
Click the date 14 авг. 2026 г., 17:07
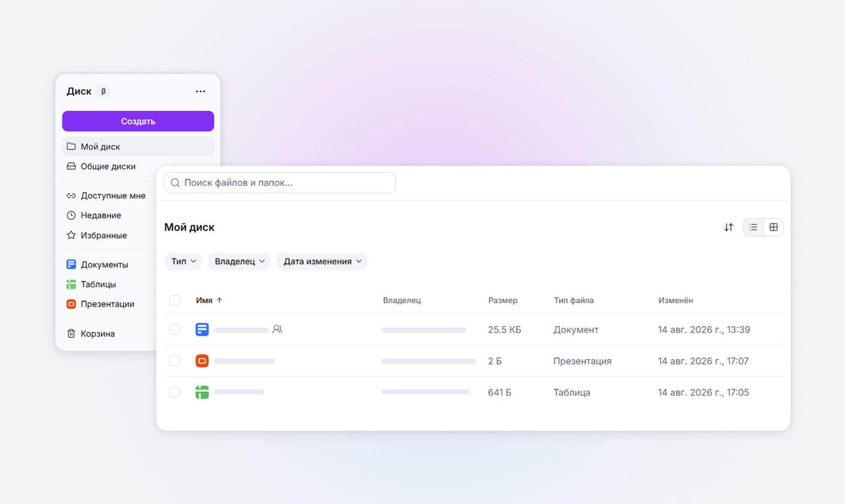703,361
